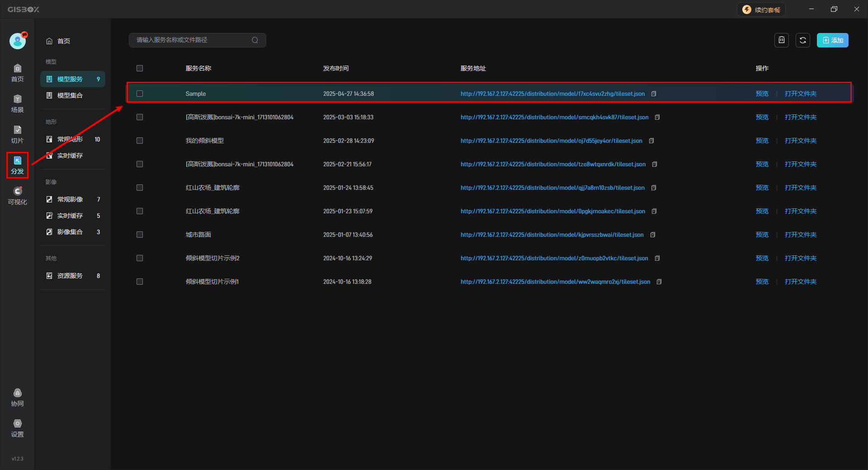Click the trash delete icon button
This screenshot has width=868, height=470.
(782, 40)
